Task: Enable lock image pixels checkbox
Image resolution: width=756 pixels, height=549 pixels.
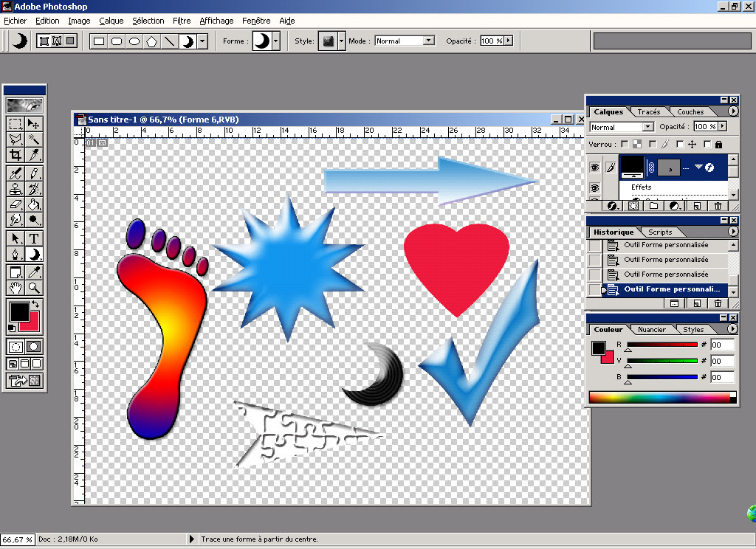Action: click(x=653, y=144)
